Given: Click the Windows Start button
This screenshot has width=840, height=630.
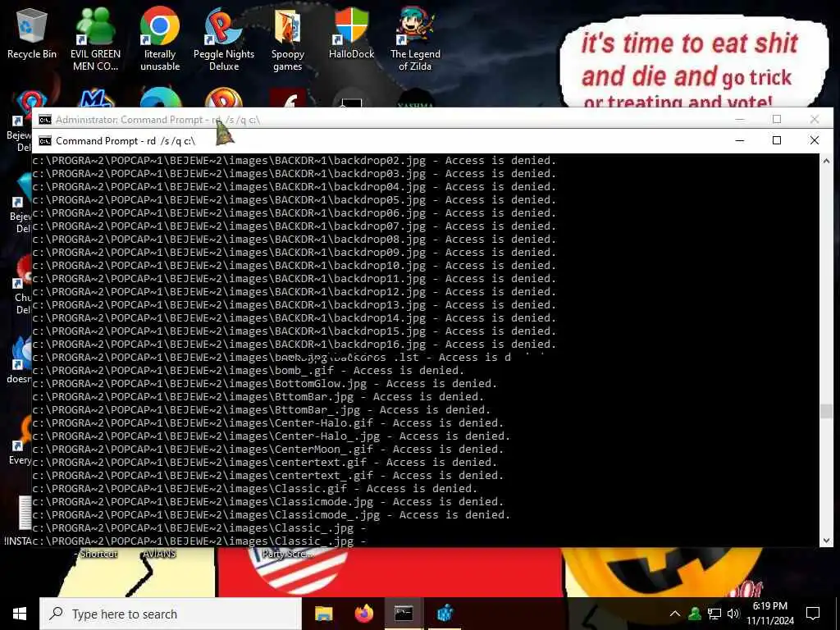Looking at the screenshot, I should tap(20, 614).
